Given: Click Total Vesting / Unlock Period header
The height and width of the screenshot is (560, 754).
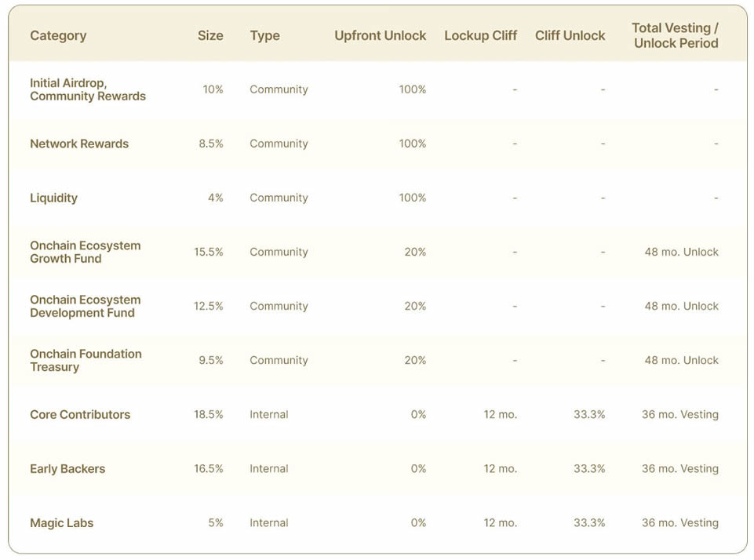Looking at the screenshot, I should pos(675,35).
